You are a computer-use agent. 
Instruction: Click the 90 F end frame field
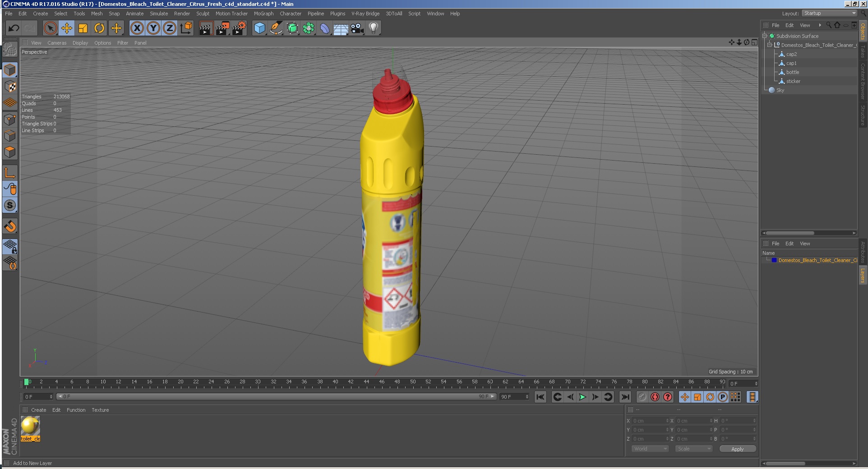point(514,397)
